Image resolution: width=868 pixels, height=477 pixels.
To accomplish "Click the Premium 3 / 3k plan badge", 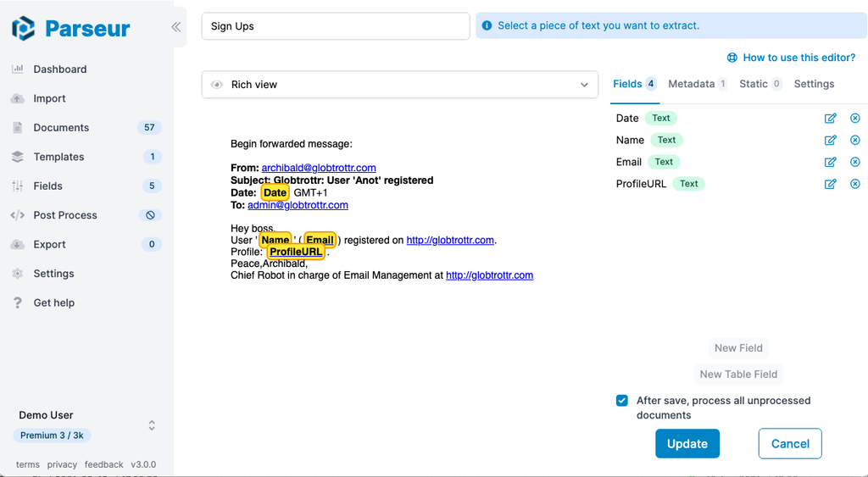I will point(52,435).
